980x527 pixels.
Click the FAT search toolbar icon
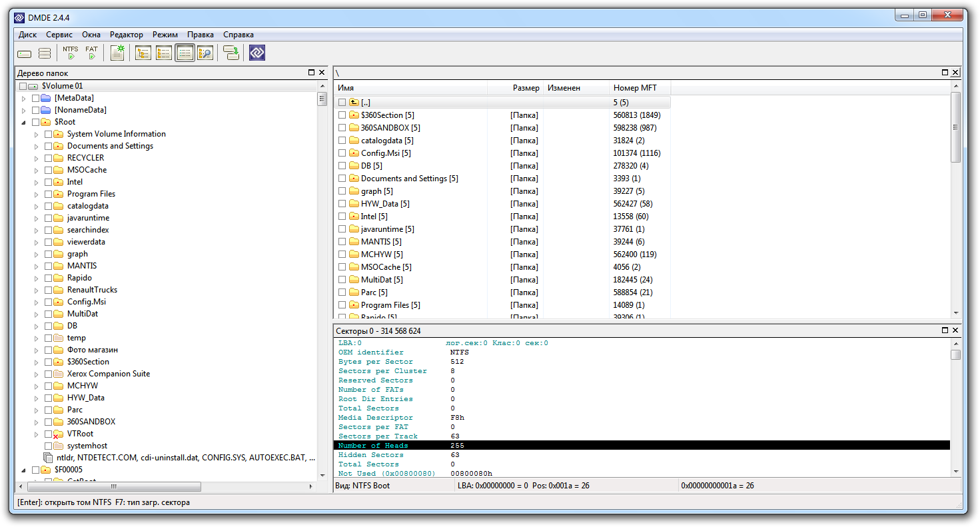point(91,53)
